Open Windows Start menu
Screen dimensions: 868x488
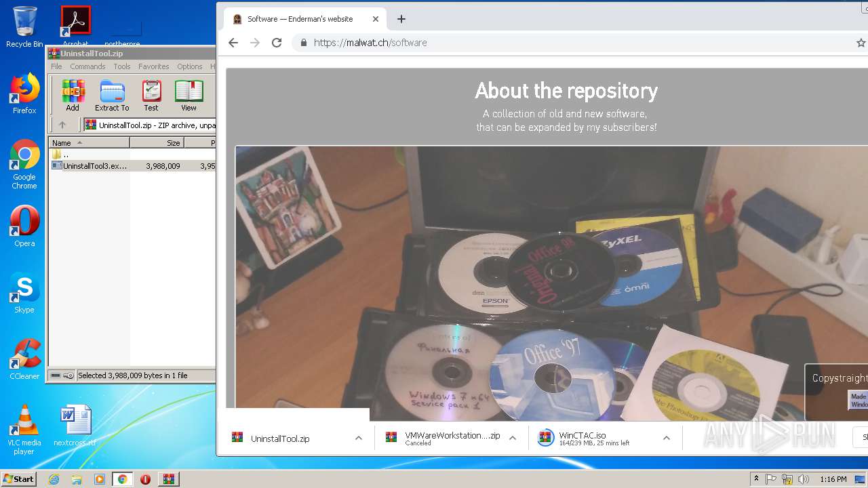pyautogui.click(x=18, y=479)
